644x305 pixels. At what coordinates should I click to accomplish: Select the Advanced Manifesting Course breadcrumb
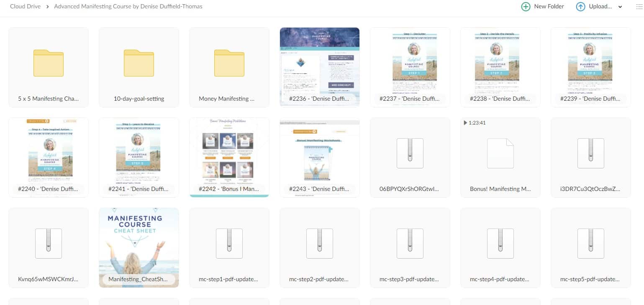128,6
